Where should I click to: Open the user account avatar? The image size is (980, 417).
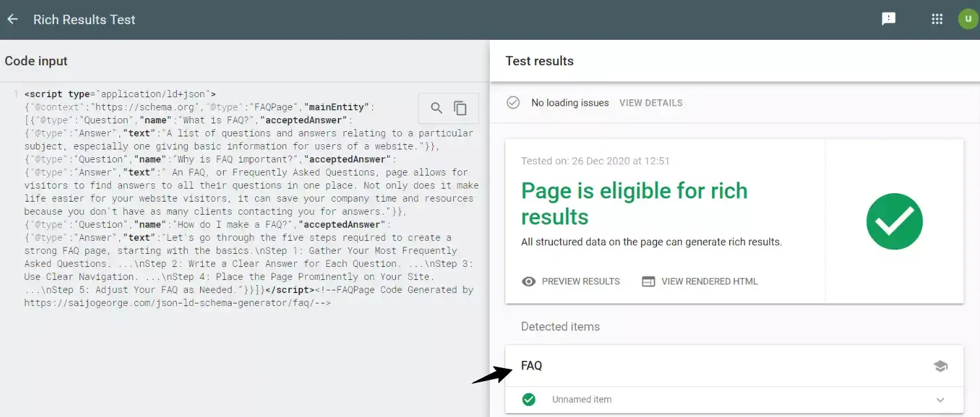(x=968, y=19)
